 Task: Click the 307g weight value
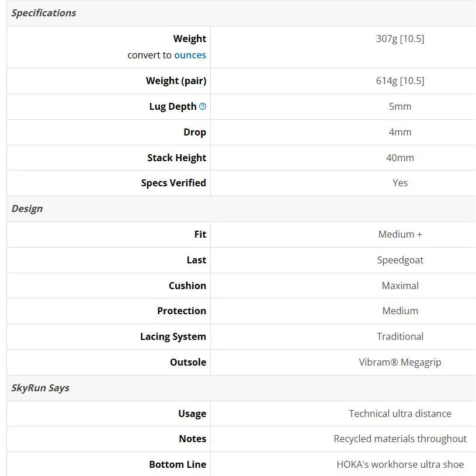pyautogui.click(x=400, y=39)
